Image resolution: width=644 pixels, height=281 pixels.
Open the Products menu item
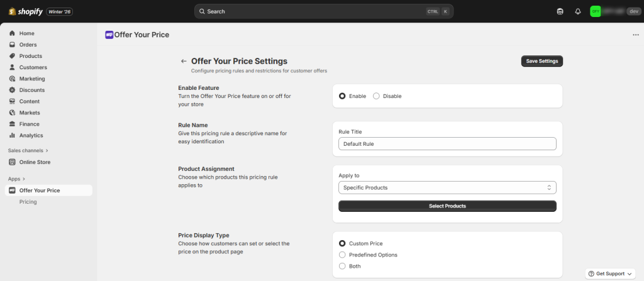48,56
